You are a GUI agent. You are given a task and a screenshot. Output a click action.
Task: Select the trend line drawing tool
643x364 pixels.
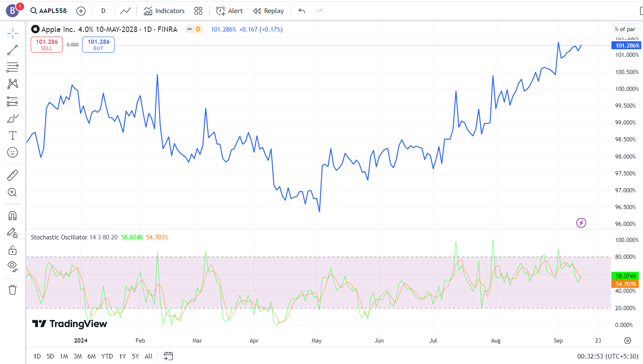coord(13,50)
